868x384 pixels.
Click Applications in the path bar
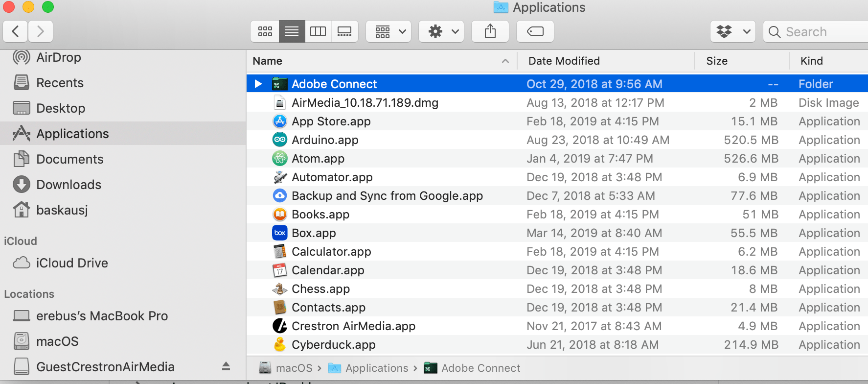[368, 368]
